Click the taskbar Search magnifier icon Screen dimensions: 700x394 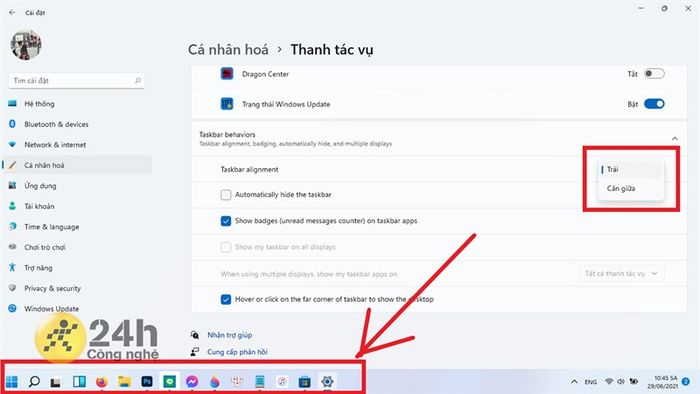pos(34,382)
